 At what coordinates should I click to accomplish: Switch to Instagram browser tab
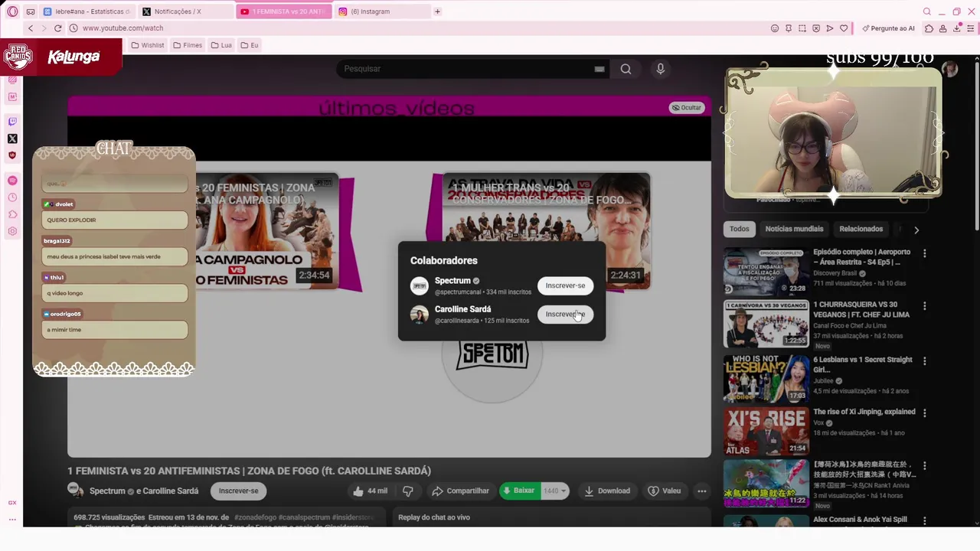[382, 11]
